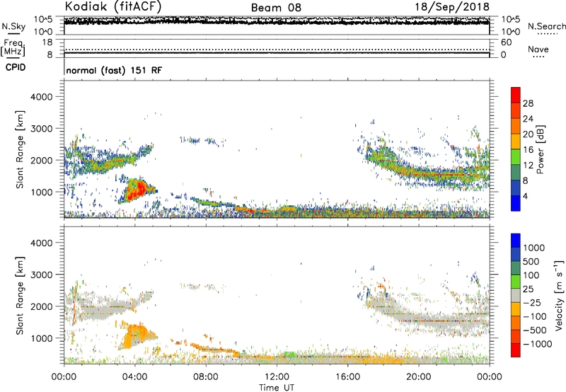Pick the topmost blue Velocity colorbar segment
Screen dimensions: 566x392
pyautogui.click(x=516, y=241)
